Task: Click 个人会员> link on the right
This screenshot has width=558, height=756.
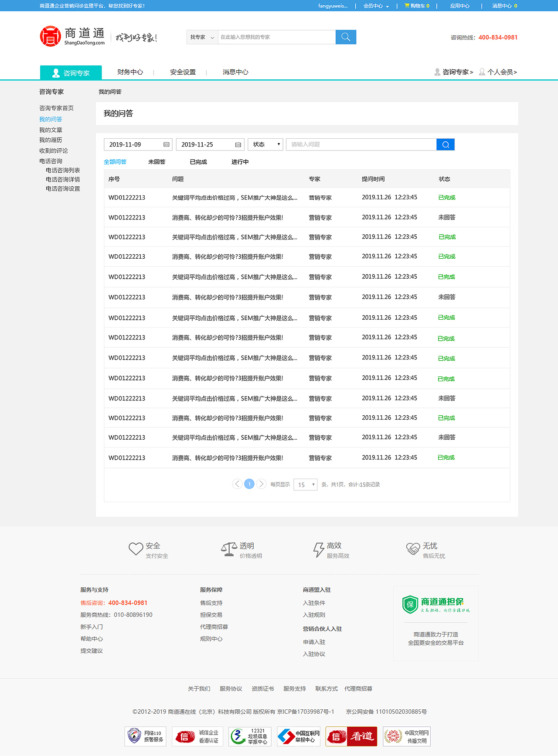Action: point(502,72)
